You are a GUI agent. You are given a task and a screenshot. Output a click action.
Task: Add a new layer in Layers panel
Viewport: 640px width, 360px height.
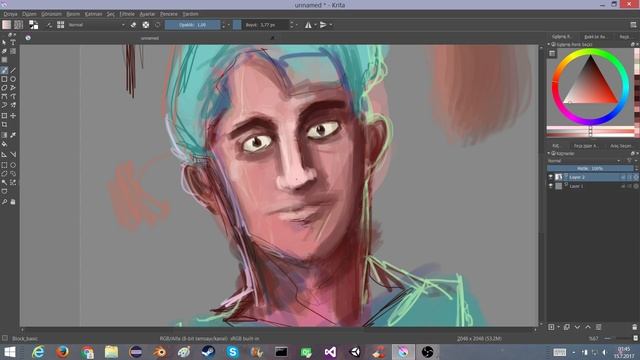551,327
